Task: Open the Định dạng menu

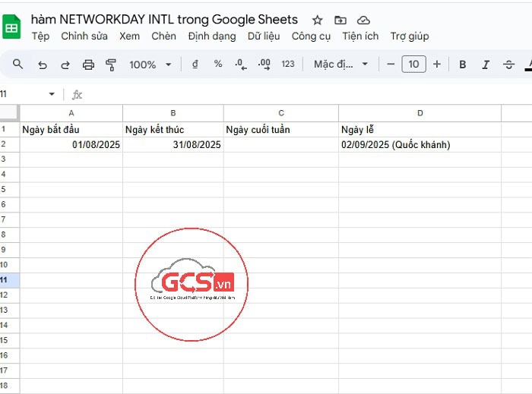Action: (212, 36)
